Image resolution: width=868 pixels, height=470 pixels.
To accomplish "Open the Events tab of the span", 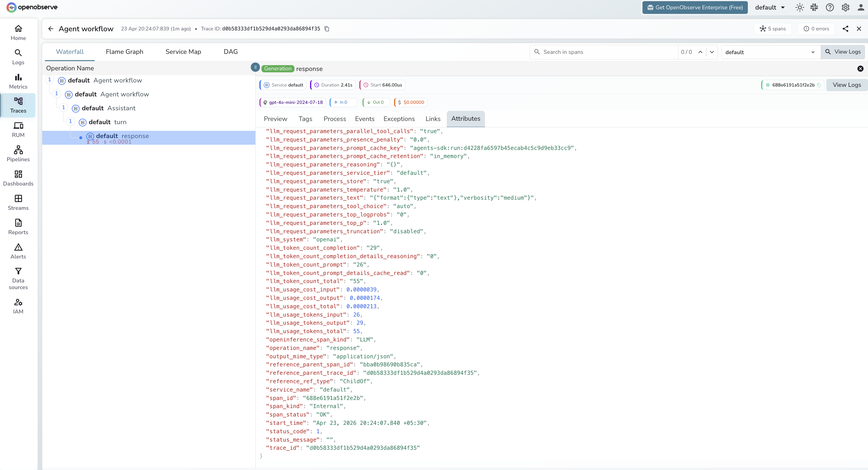I will tap(365, 119).
